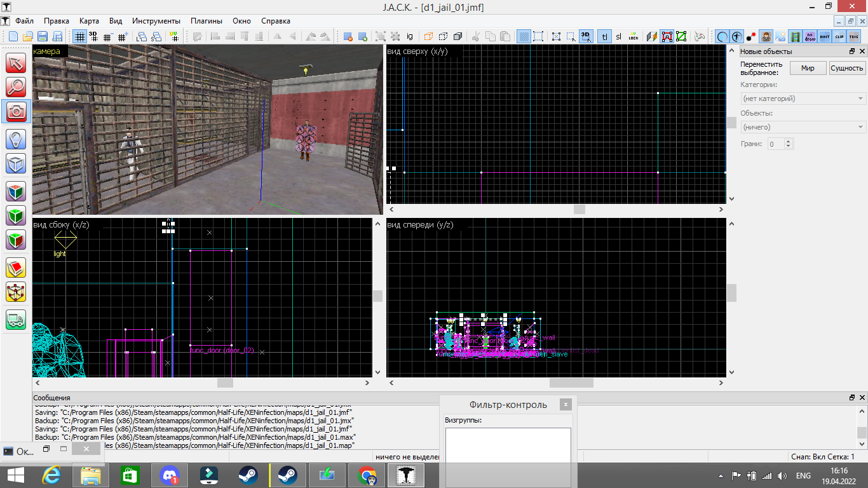Open the Плагины menu
The width and height of the screenshot is (868, 488).
(207, 20)
